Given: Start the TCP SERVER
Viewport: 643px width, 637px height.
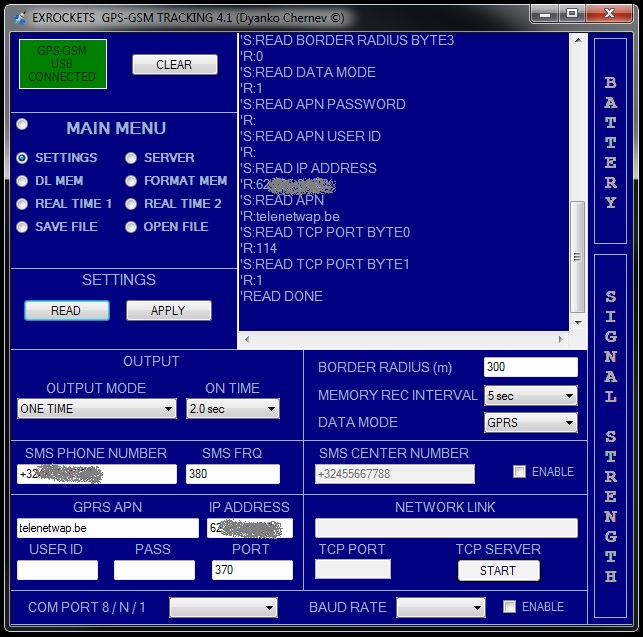Looking at the screenshot, I should point(499,571).
